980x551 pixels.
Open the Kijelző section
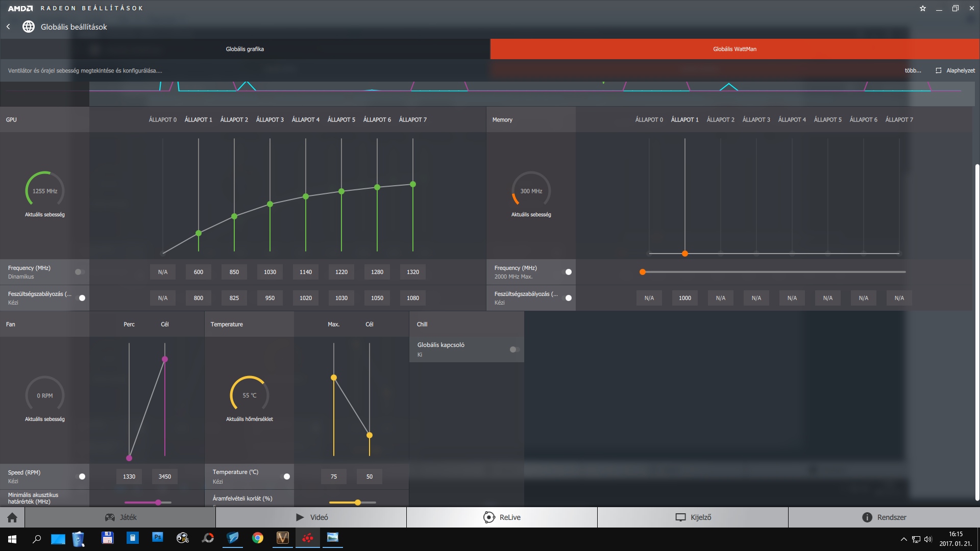693,517
